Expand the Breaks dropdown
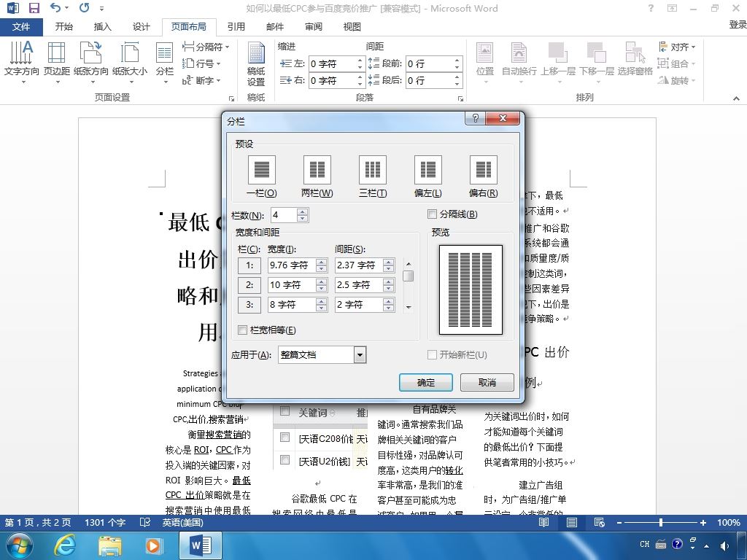The image size is (747, 560). [x=206, y=47]
